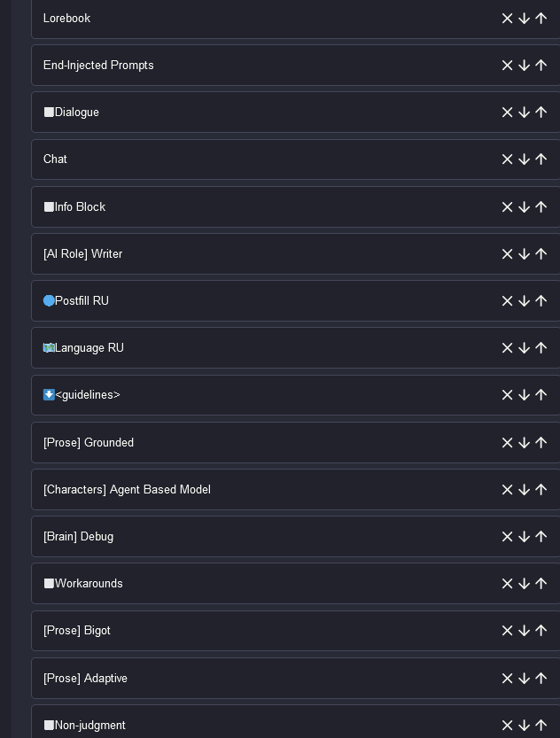Screen dimensions: 560x738
Task: Remove the Lorebook entry with X icon
Action: [x=507, y=19]
